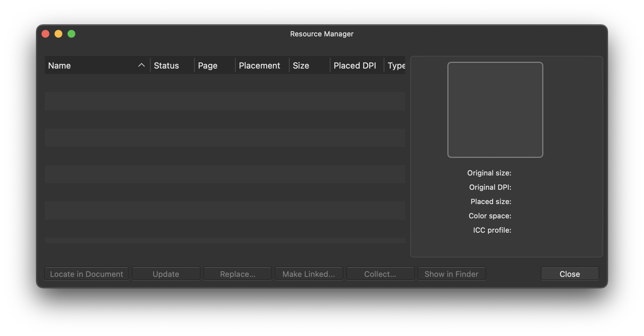Toggle the Name column sort arrow

[x=141, y=65]
